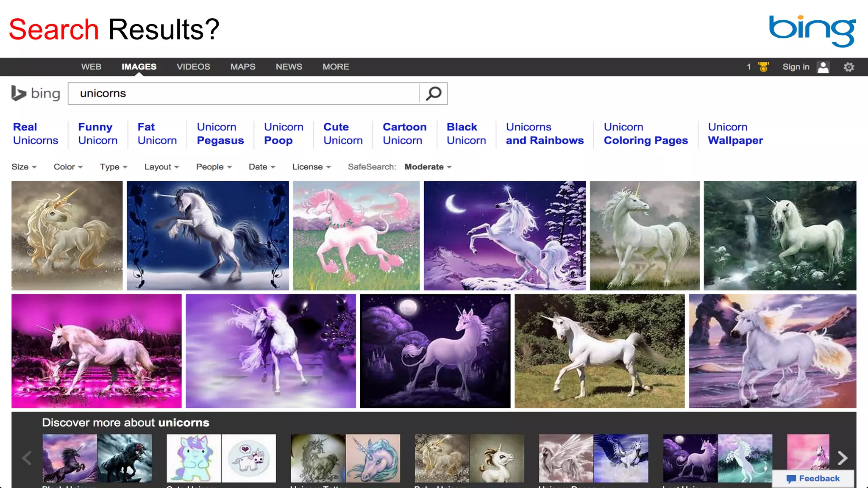The image size is (868, 488).
Task: Open unicorn galloping on beach image
Action: [x=773, y=351]
